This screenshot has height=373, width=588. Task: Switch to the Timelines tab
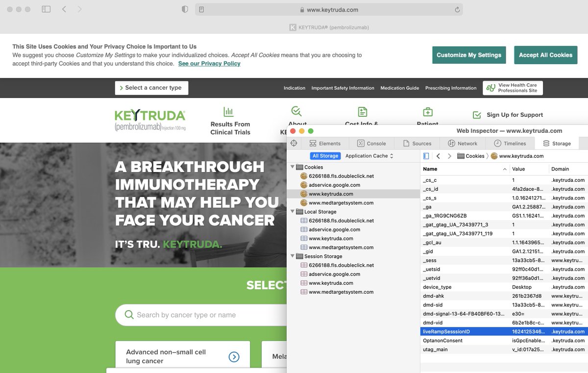[x=510, y=144]
